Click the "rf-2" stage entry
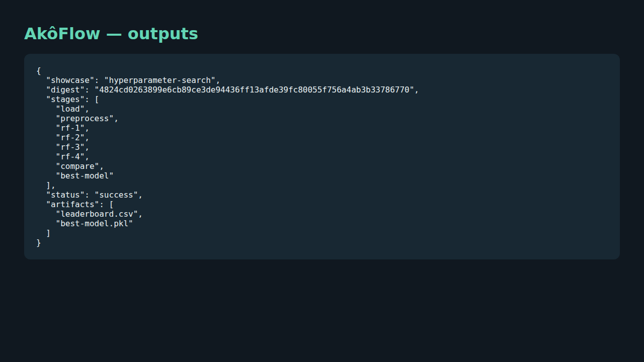The height and width of the screenshot is (362, 644). [x=70, y=138]
